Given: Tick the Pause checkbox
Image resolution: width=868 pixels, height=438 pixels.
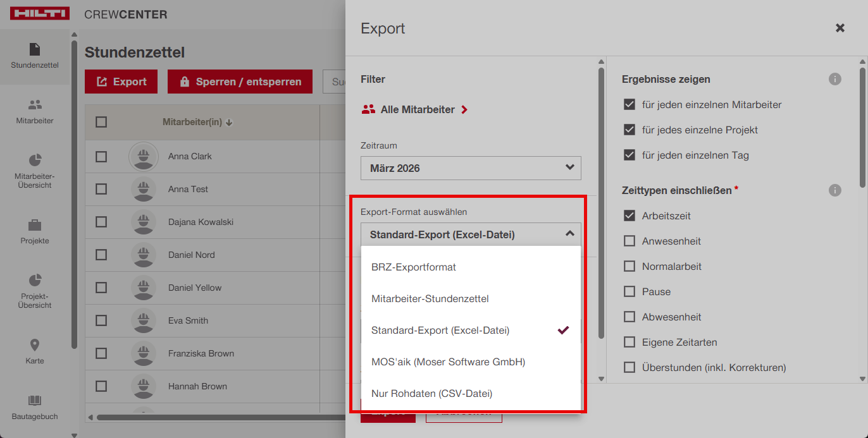Looking at the screenshot, I should (x=629, y=291).
